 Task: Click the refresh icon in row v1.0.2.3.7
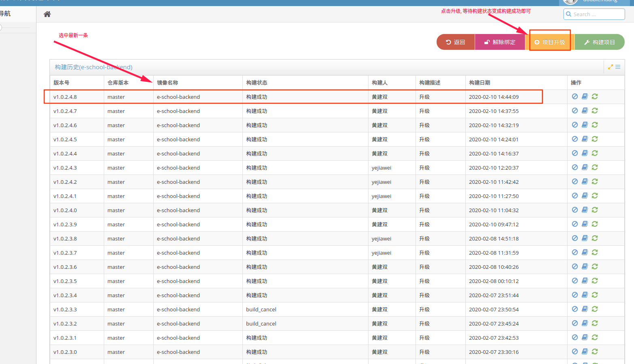click(595, 252)
